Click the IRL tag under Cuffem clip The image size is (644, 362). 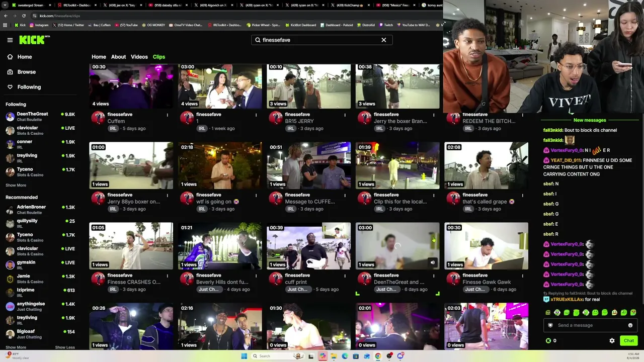tap(113, 128)
